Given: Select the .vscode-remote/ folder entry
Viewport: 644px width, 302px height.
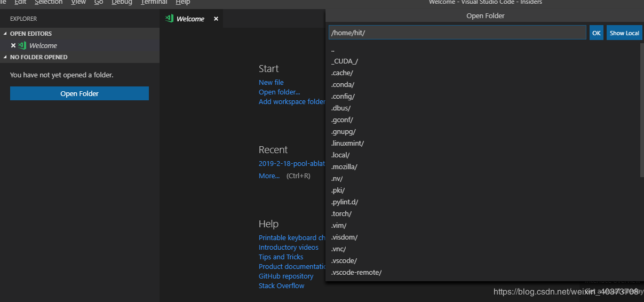Looking at the screenshot, I should click(356, 273).
